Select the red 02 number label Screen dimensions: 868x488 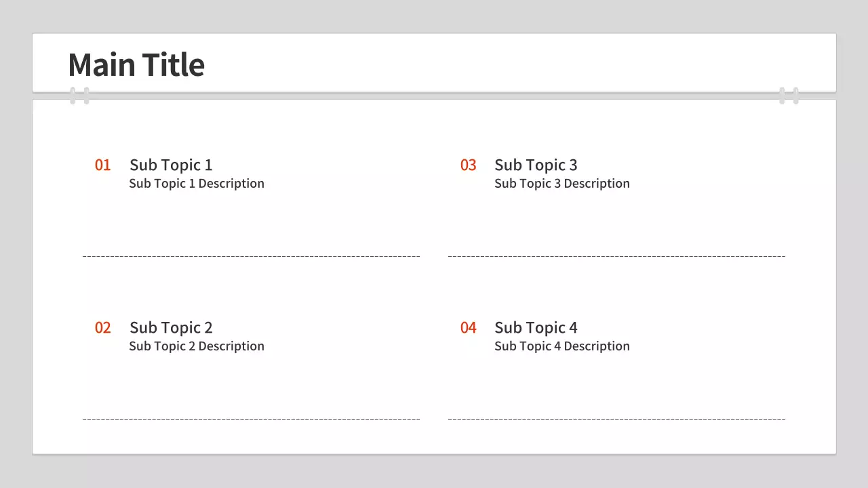(102, 328)
